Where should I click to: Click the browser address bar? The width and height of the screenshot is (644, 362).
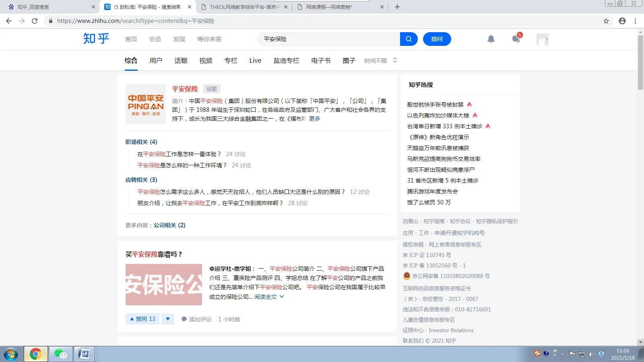[322, 21]
